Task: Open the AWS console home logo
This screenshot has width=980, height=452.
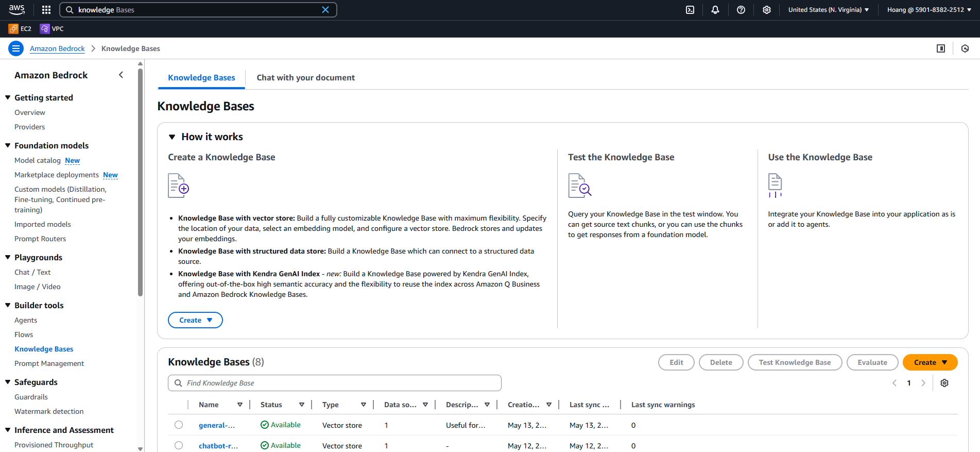Action: (x=16, y=10)
